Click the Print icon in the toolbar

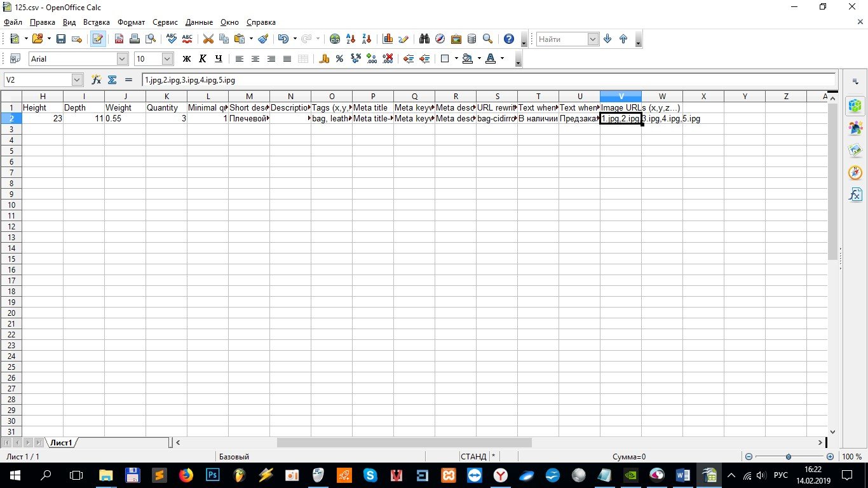pyautogui.click(x=135, y=39)
